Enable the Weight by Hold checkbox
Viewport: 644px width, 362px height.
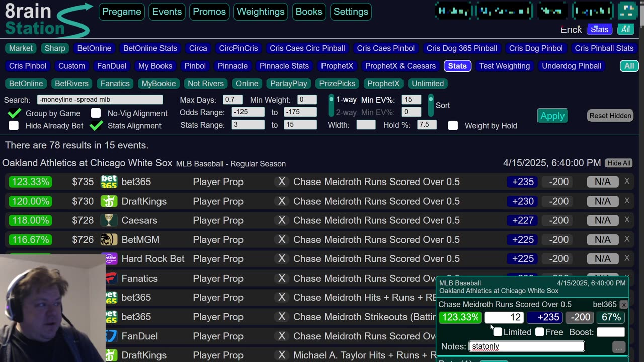[x=453, y=125]
